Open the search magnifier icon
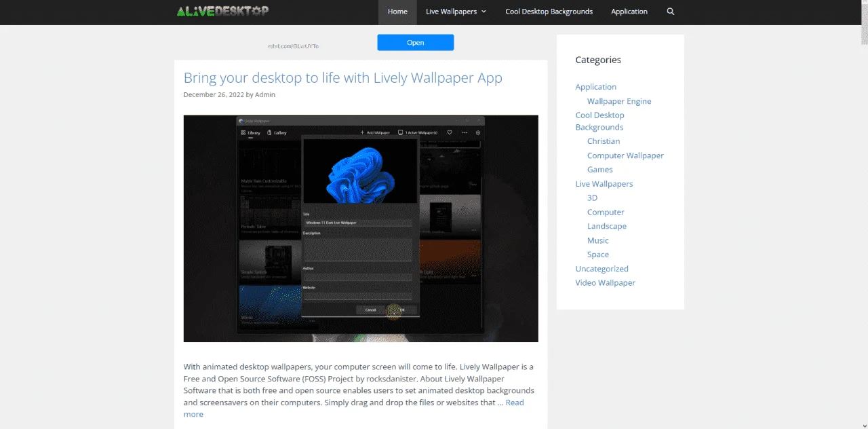868x429 pixels. pyautogui.click(x=671, y=12)
